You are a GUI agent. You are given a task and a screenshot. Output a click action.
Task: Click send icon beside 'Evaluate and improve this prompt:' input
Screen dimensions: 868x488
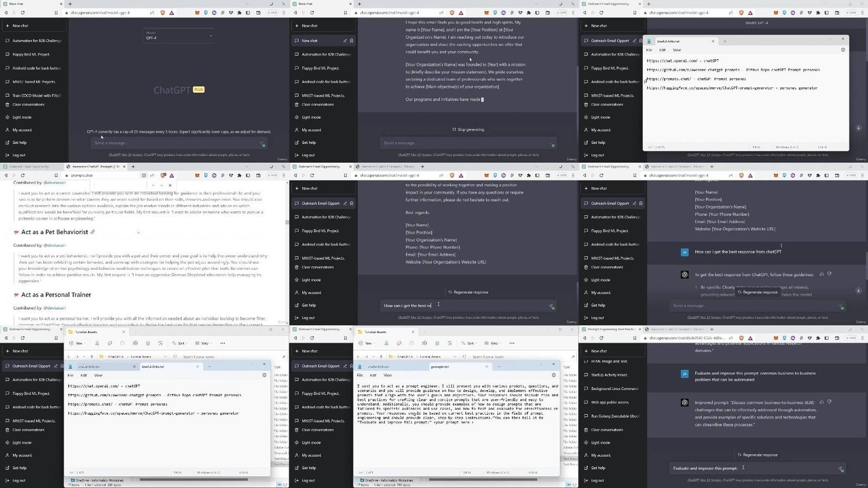(840, 468)
